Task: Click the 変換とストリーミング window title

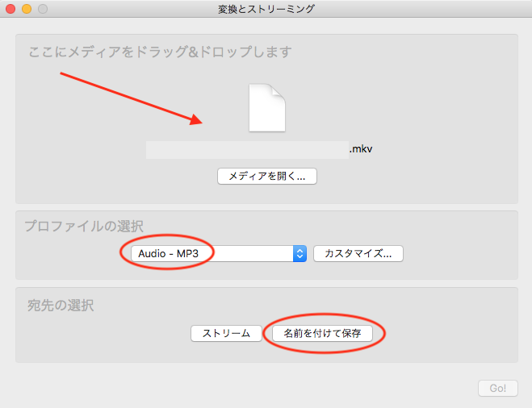Action: (x=266, y=9)
